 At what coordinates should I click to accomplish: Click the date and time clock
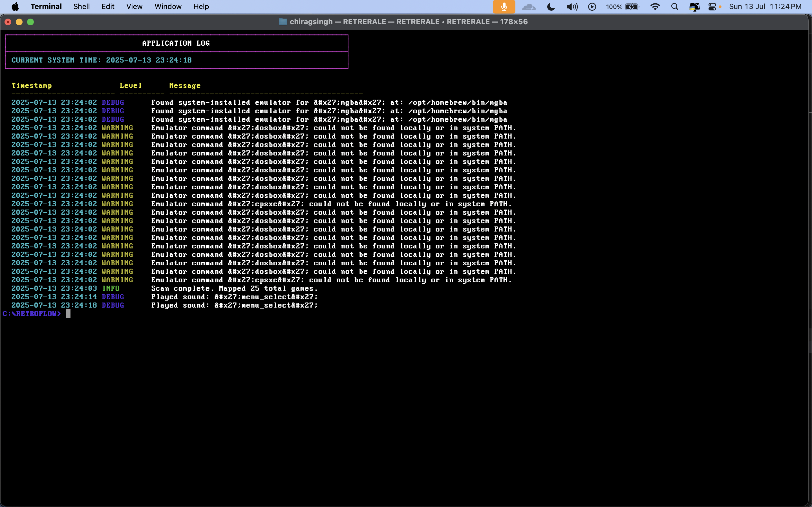(x=765, y=7)
